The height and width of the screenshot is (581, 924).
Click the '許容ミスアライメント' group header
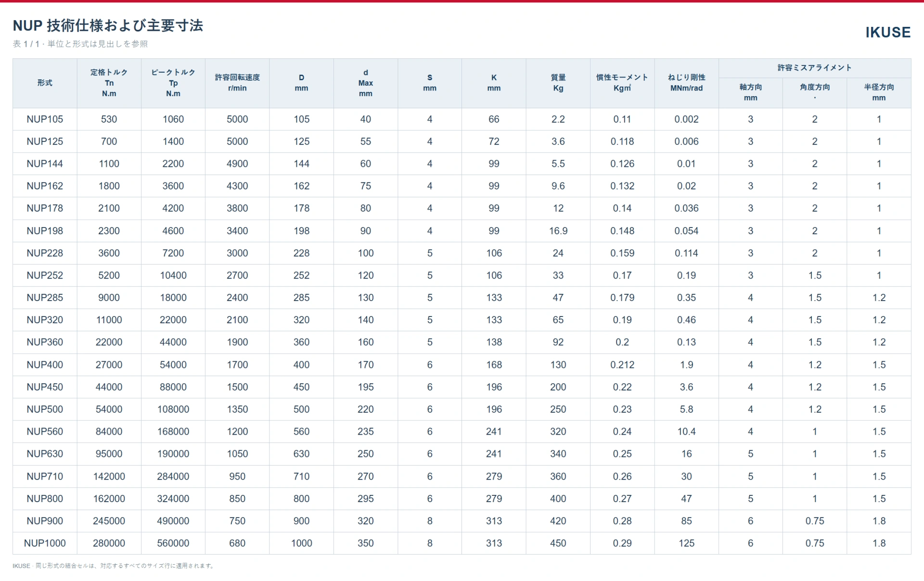tap(815, 68)
